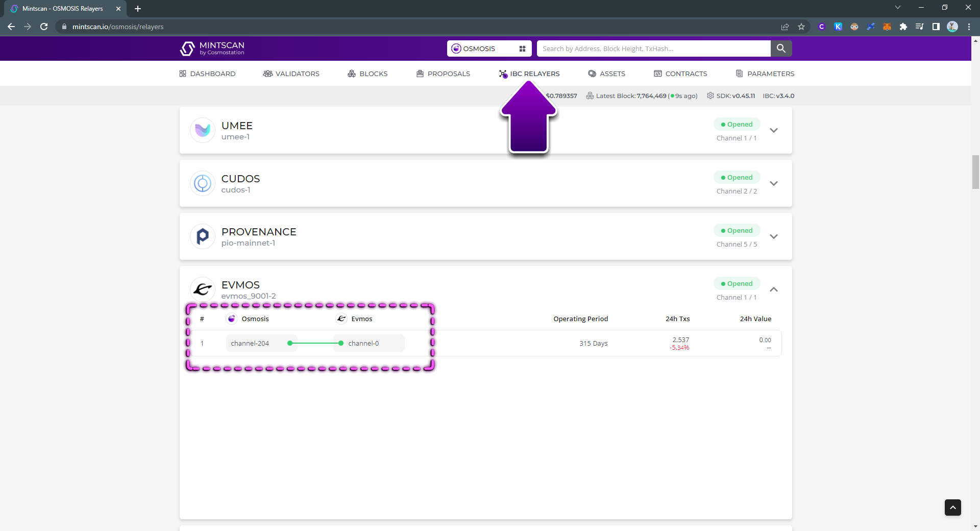Go to the Contracts tab
This screenshot has height=531, width=980.
click(680, 74)
